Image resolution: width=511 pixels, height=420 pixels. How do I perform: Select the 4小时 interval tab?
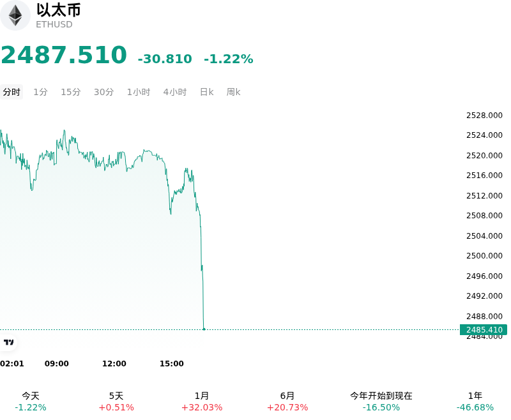175,92
